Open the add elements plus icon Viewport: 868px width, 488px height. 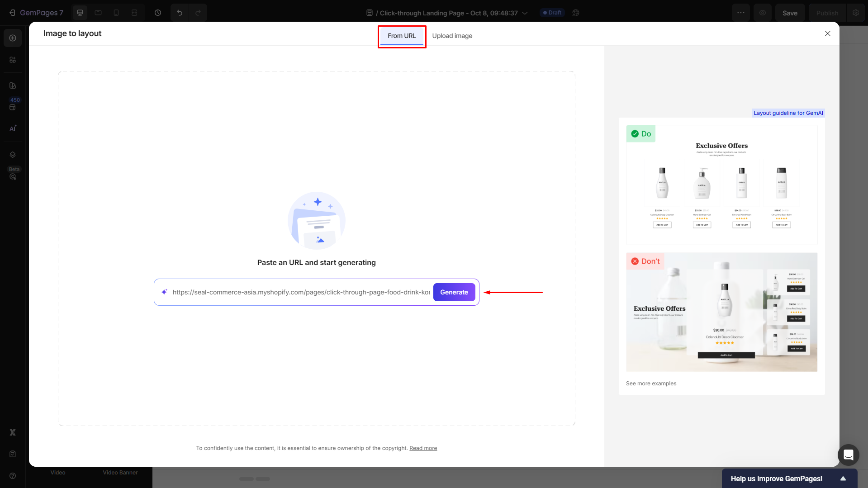pos(13,38)
